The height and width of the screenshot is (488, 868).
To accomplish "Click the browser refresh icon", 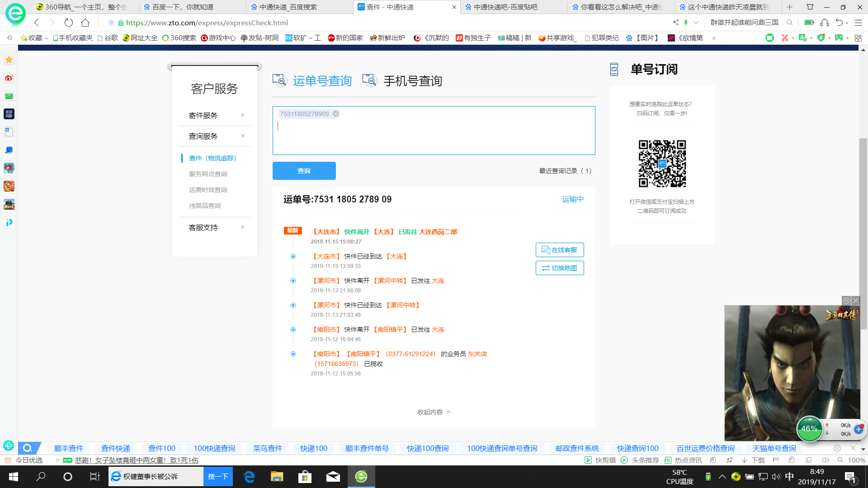I will tap(68, 23).
